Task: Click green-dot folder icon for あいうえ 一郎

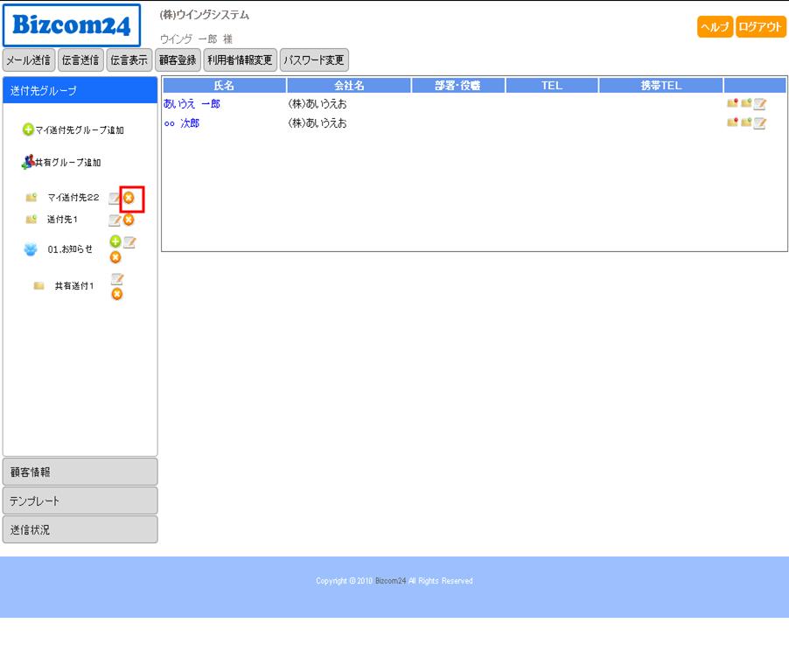Action: click(746, 104)
